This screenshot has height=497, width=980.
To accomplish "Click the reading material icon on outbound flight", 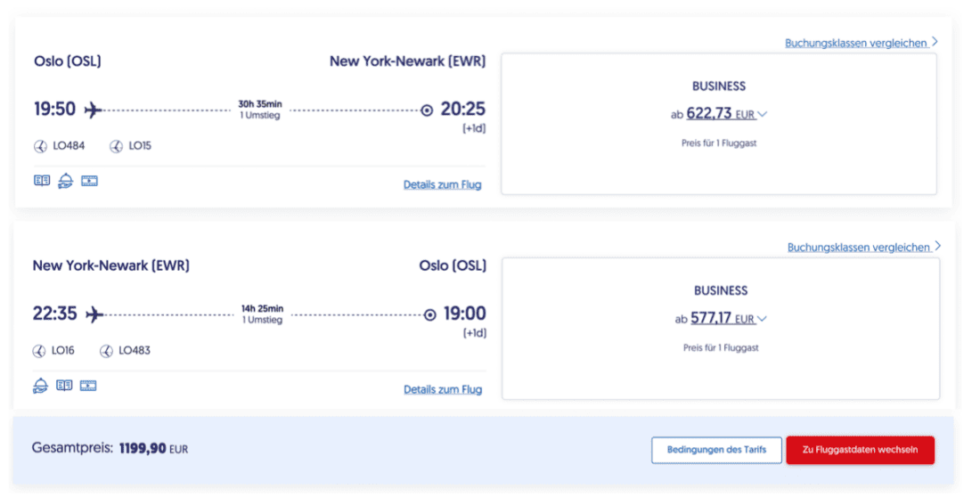I will tap(42, 181).
